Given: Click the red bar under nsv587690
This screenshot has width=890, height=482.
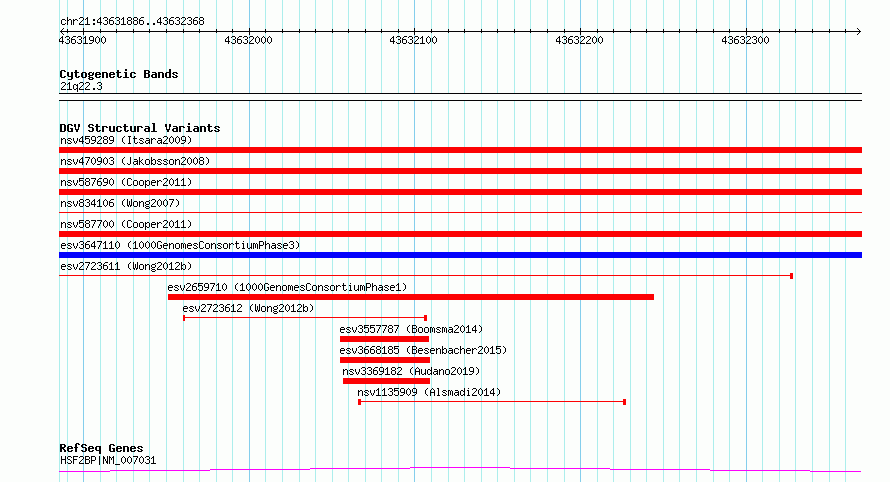Looking at the screenshot, I should coord(460,192).
